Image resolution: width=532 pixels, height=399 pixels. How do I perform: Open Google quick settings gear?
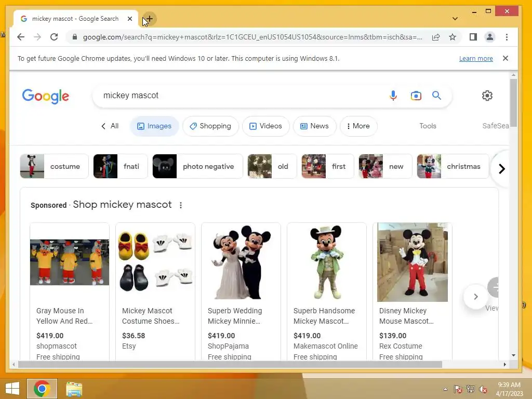(x=487, y=96)
